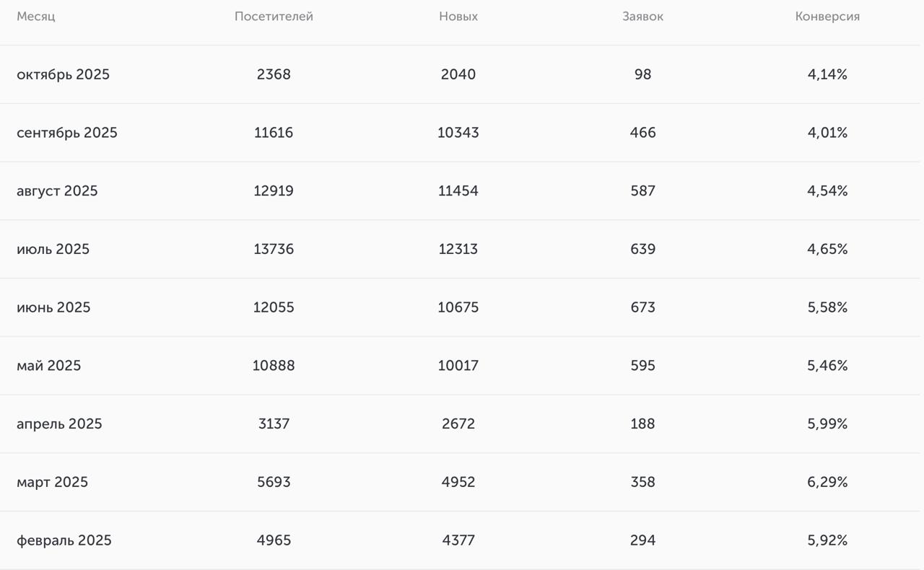Select the "март 2025" month label

coord(52,482)
